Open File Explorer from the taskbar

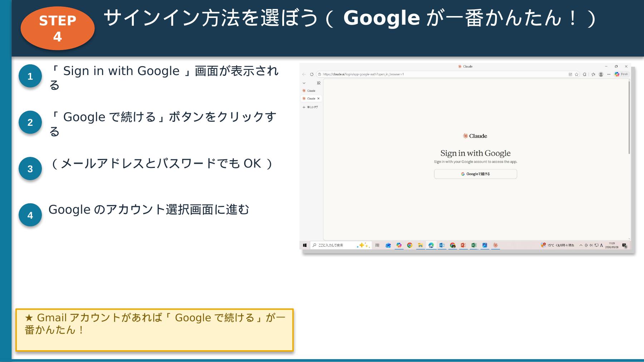click(420, 245)
